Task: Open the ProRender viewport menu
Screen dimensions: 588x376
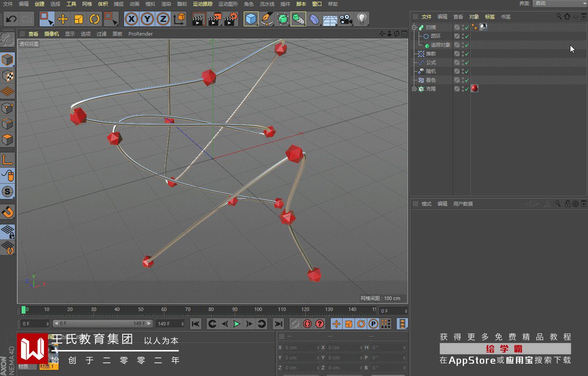Action: point(140,34)
